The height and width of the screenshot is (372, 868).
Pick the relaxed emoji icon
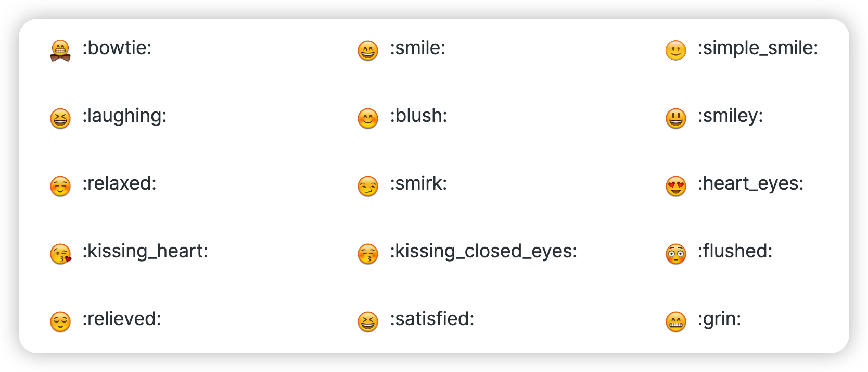(x=60, y=186)
